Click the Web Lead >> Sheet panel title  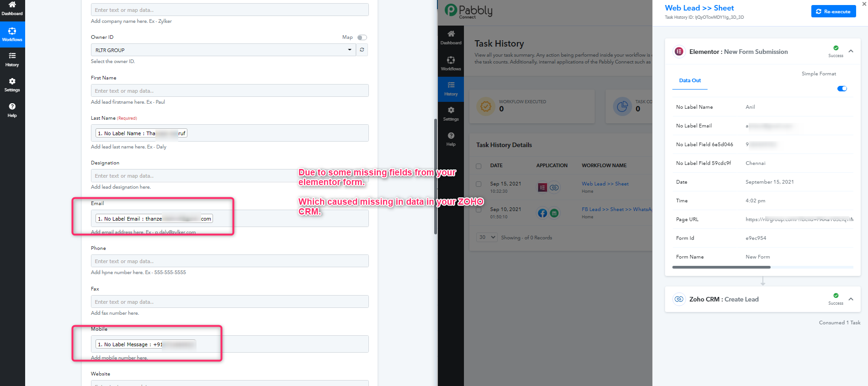699,8
